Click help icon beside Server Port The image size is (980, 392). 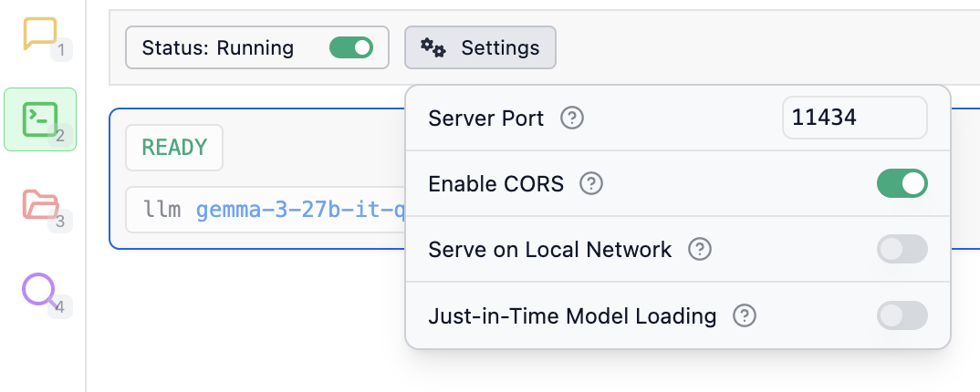click(x=572, y=118)
